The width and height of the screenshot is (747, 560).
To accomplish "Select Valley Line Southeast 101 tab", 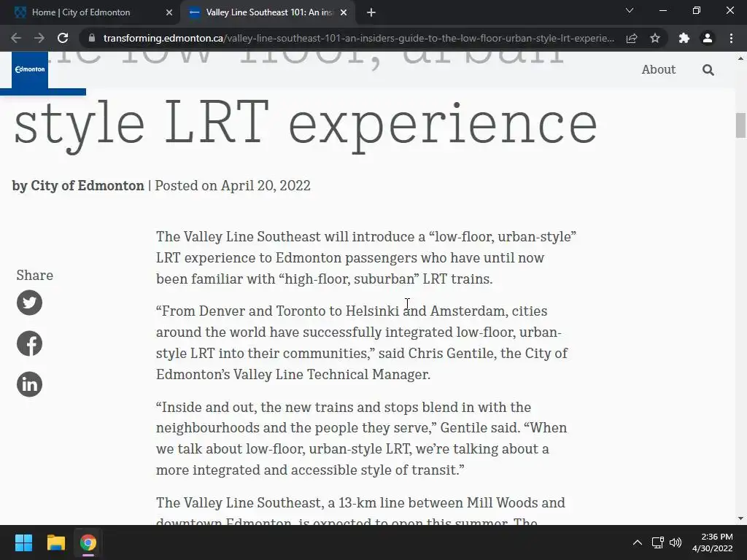I will coord(267,13).
